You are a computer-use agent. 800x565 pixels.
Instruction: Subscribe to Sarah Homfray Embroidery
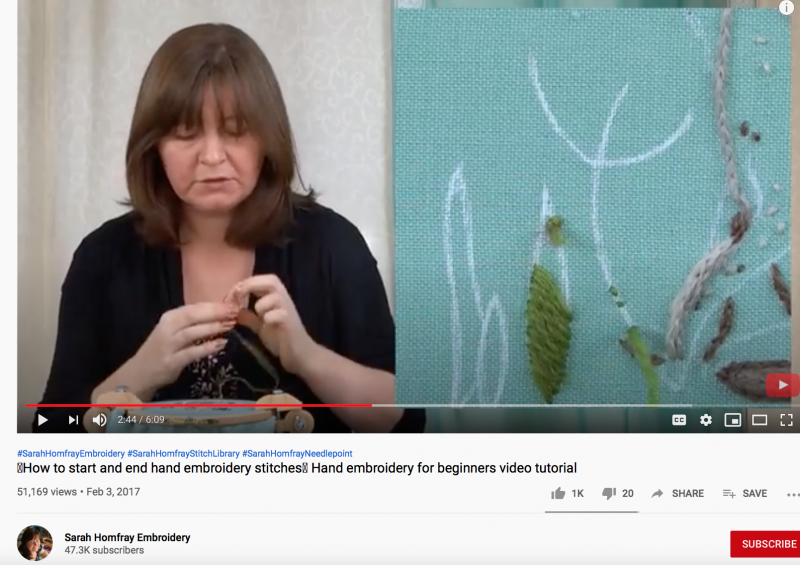765,544
